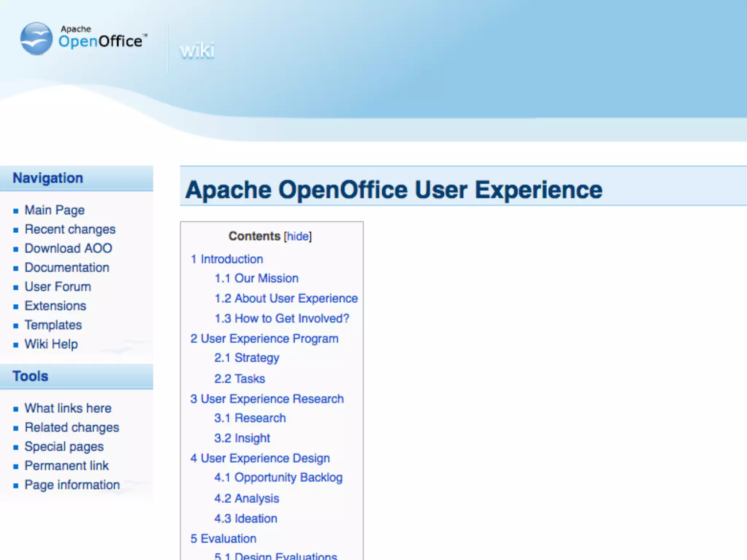Screen dimensions: 747x560
Task: Open the Special pages link
Action: pos(64,447)
